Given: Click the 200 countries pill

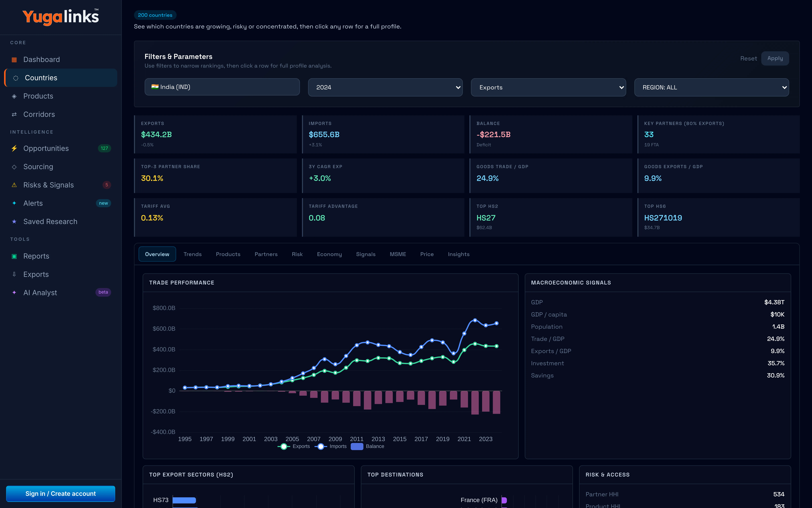Looking at the screenshot, I should point(155,15).
